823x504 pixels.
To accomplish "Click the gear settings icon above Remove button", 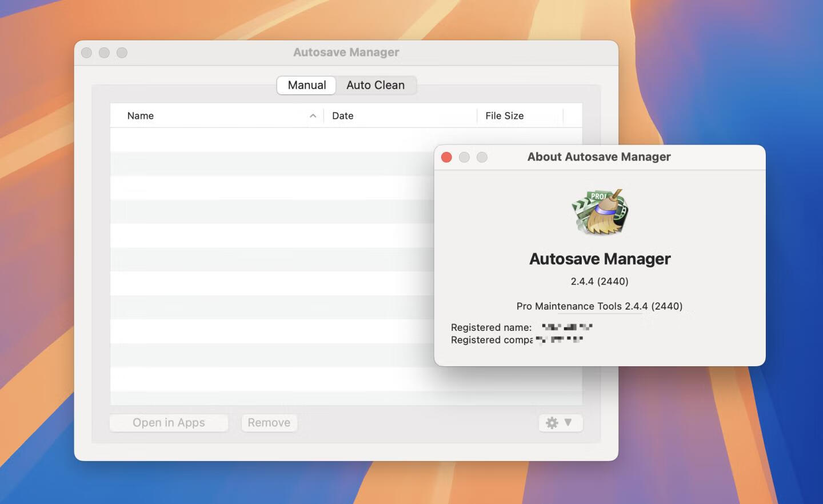I will (x=550, y=423).
